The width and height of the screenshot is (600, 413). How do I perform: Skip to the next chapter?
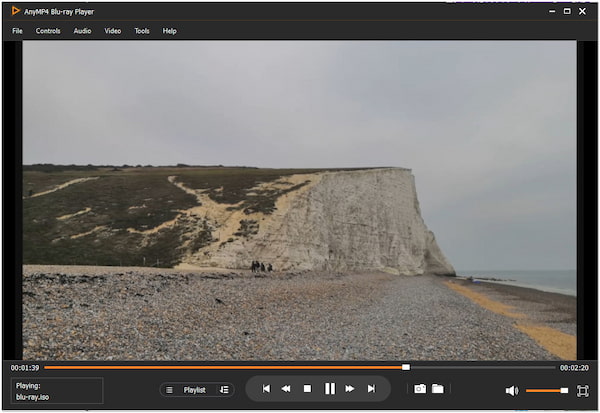click(x=371, y=389)
